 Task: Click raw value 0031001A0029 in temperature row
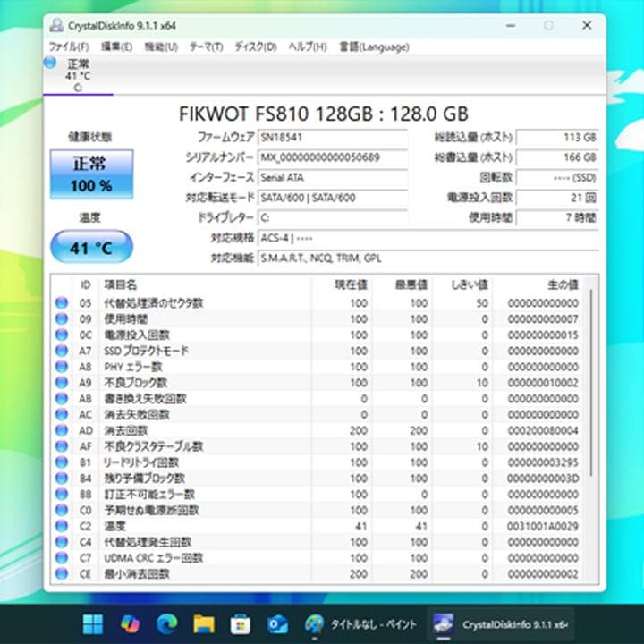click(543, 526)
